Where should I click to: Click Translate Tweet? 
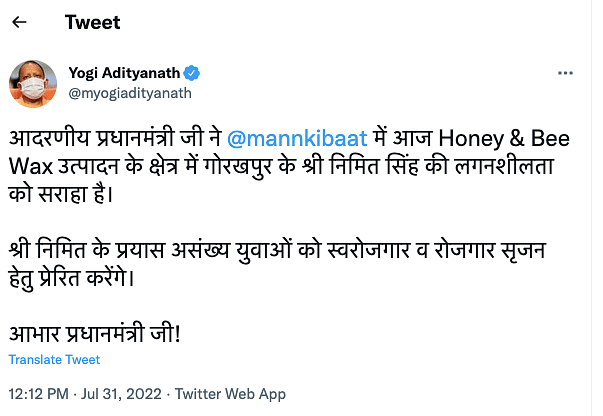pyautogui.click(x=54, y=360)
